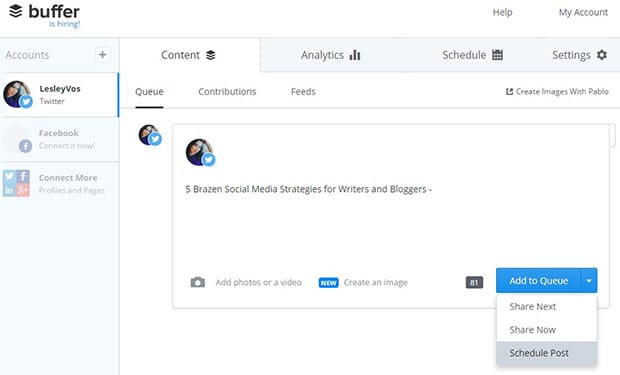Click the Add to Queue button
This screenshot has width=620, height=375.
pos(539,280)
